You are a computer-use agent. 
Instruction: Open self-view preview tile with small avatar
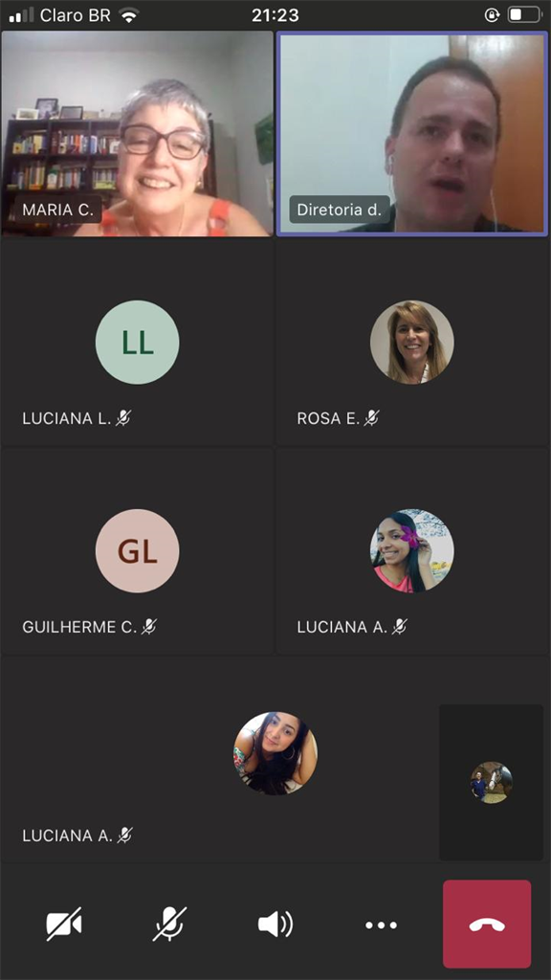point(491,782)
